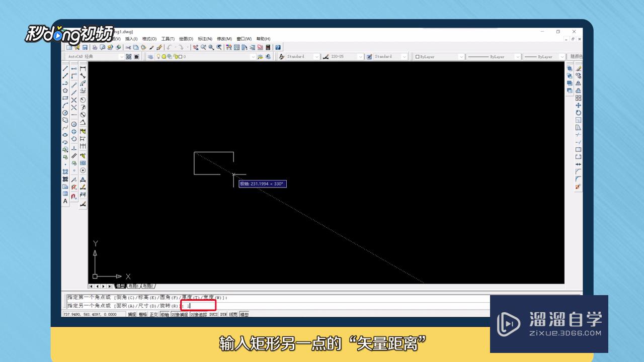Open the 随颜色 plot style box

click(x=576, y=57)
